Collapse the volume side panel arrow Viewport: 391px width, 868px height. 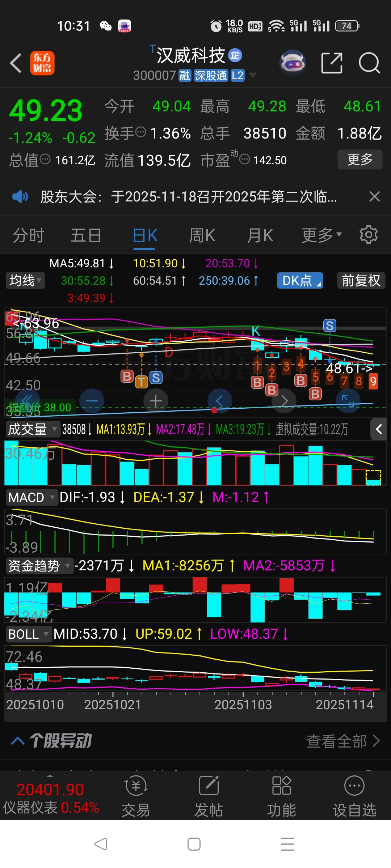[x=379, y=429]
